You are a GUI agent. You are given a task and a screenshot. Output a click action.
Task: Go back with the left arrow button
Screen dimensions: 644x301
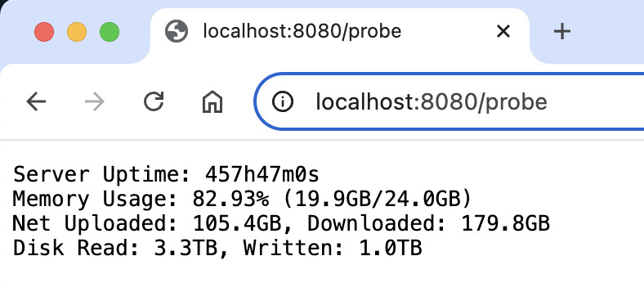coord(36,101)
